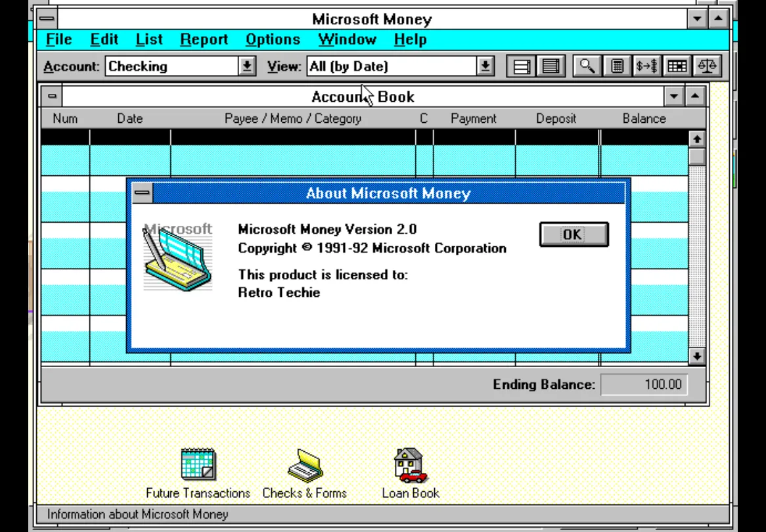This screenshot has width=766, height=532.
Task: Click the Account Book scrollbar thumb
Action: [696, 156]
